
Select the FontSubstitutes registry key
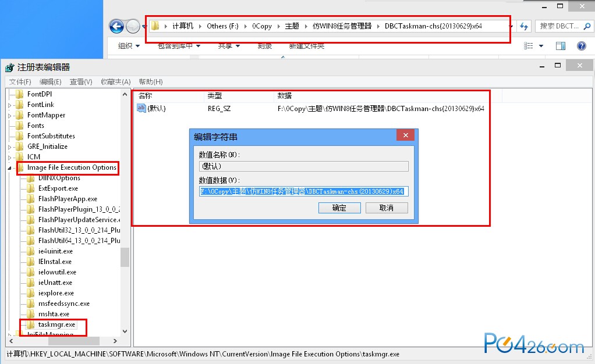click(51, 136)
